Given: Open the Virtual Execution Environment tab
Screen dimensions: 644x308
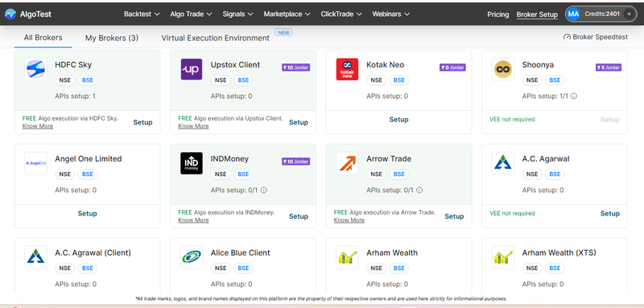Looking at the screenshot, I should click(x=215, y=38).
